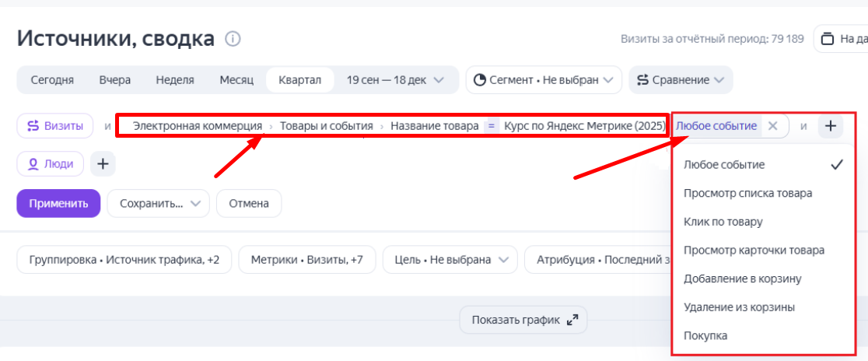Image resolution: width=868 pixels, height=361 pixels.
Task: Click the info icon beside Источники, сводка
Action: [233, 38]
